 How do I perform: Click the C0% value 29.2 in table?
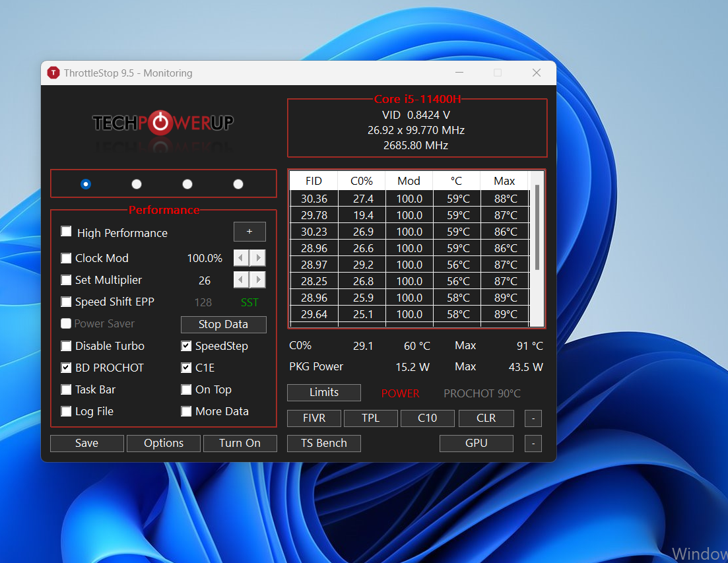click(x=363, y=265)
